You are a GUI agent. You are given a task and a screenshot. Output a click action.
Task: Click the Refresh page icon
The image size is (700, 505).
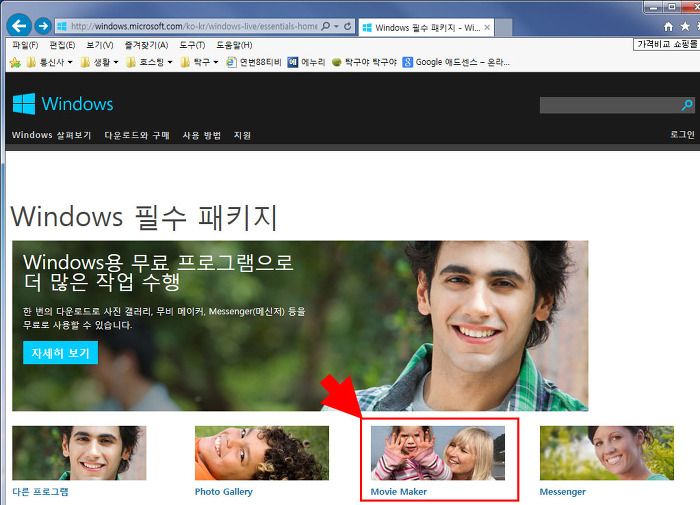point(347,26)
